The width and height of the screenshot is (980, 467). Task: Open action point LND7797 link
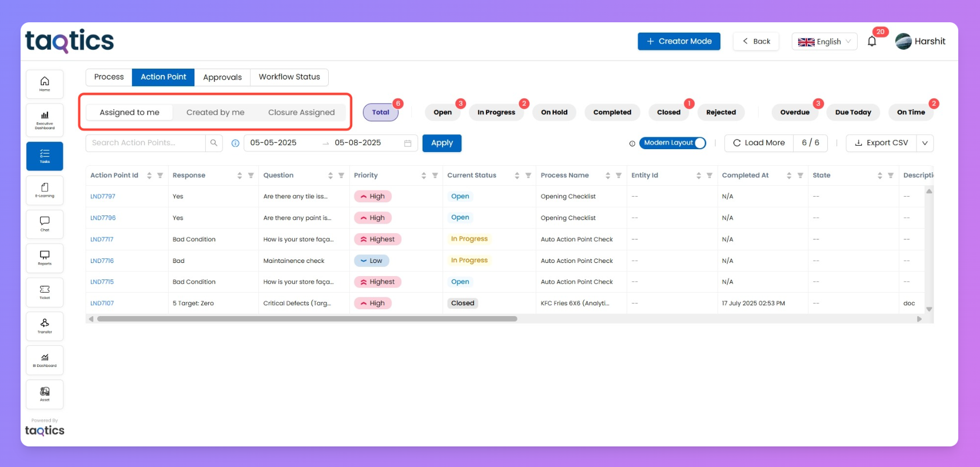103,197
